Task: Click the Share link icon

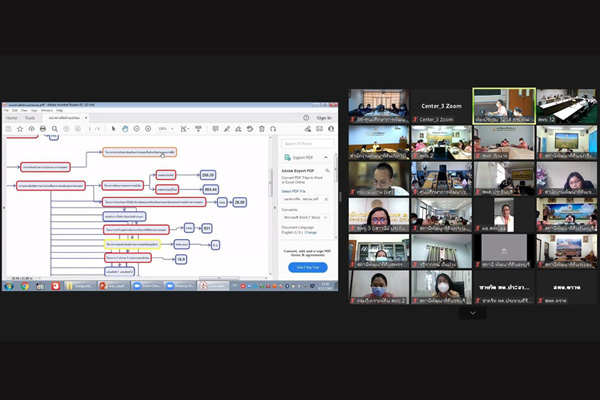Action: click(308, 129)
